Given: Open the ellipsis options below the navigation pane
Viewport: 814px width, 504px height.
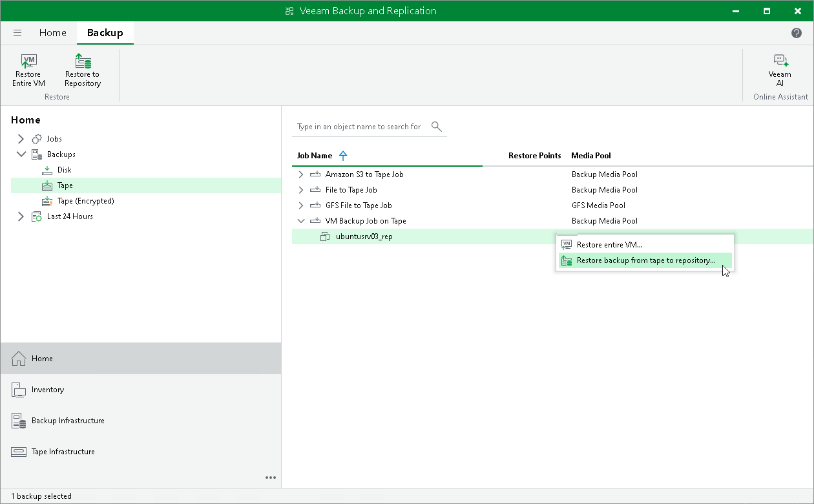Looking at the screenshot, I should coord(271,478).
